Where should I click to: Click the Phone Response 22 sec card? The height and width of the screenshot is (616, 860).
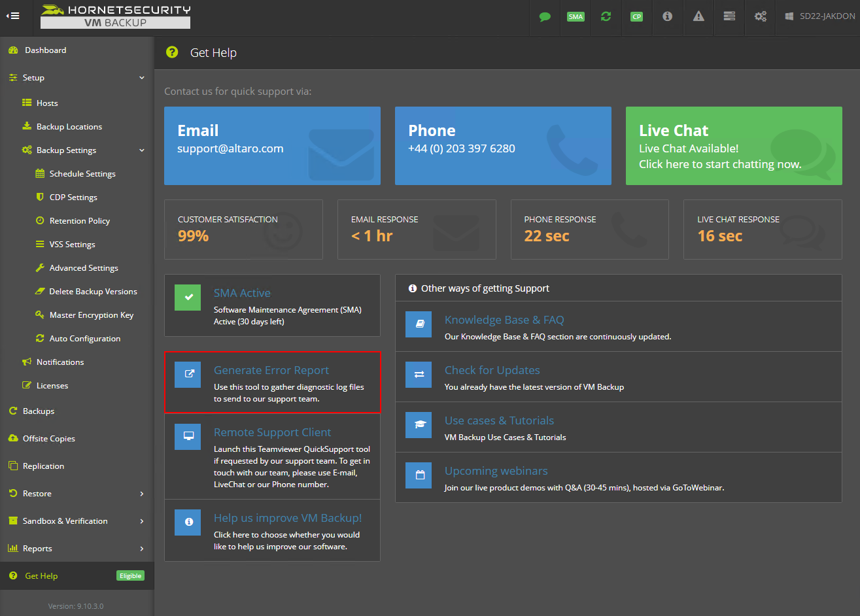coord(590,230)
